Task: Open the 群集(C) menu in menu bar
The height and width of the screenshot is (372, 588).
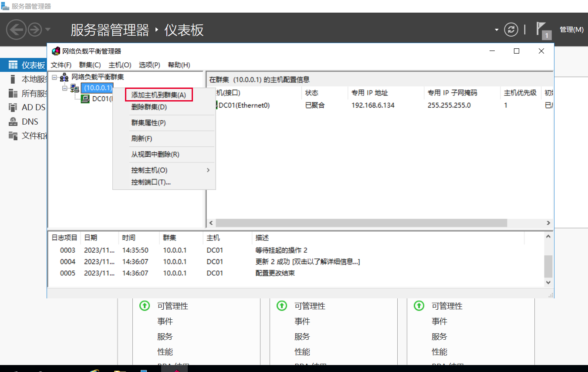Action: pyautogui.click(x=90, y=65)
